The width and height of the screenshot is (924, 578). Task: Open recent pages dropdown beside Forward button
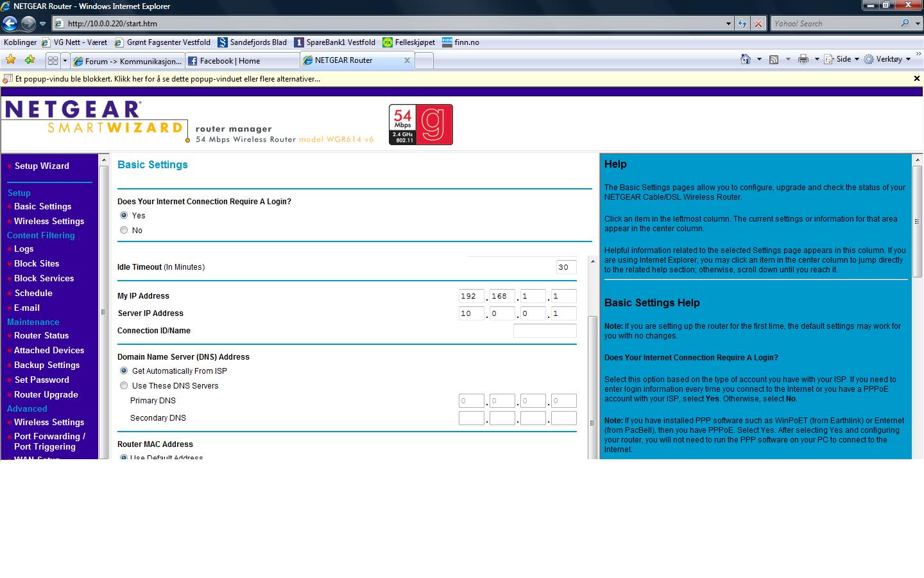42,24
